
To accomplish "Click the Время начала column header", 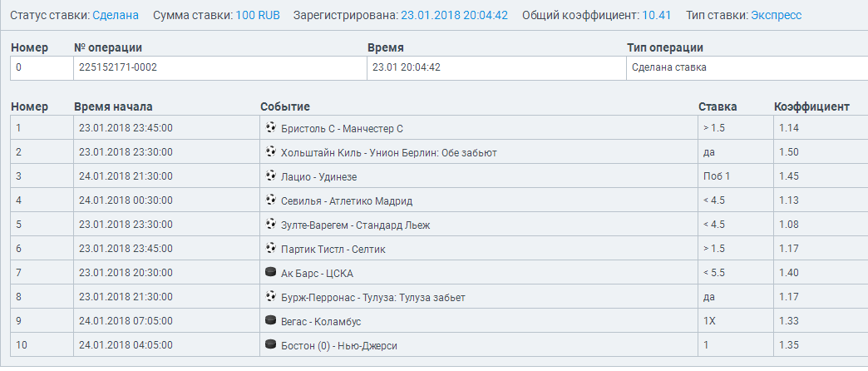I will [x=113, y=106].
